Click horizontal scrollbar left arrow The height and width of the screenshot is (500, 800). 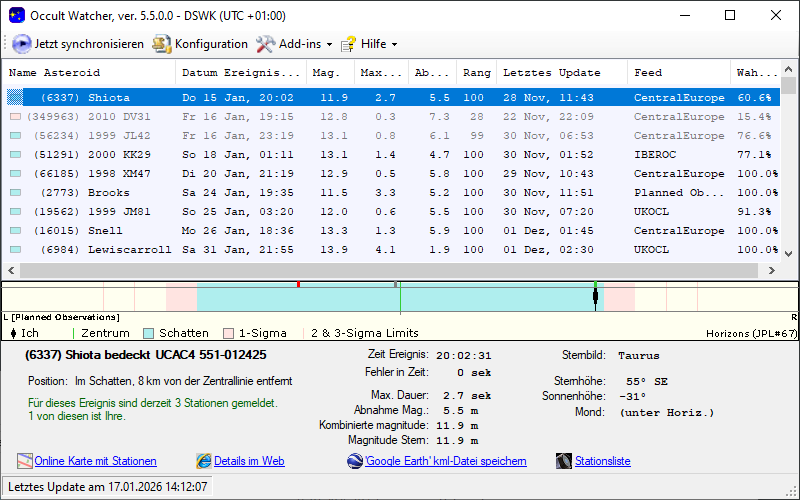tap(11, 270)
